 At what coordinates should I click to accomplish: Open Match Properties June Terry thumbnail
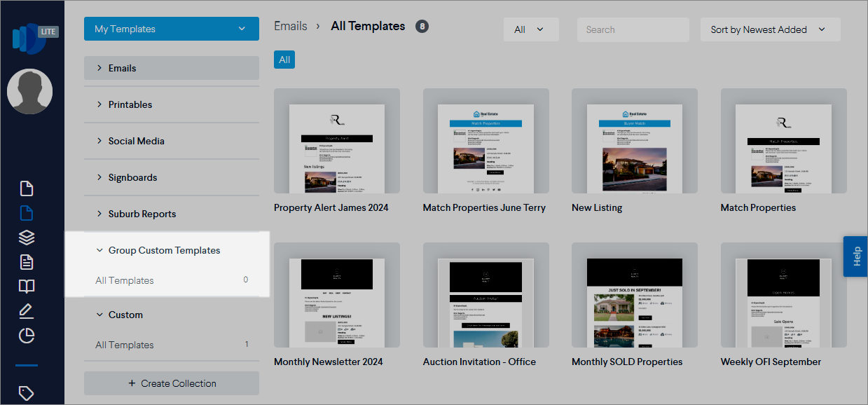485,141
